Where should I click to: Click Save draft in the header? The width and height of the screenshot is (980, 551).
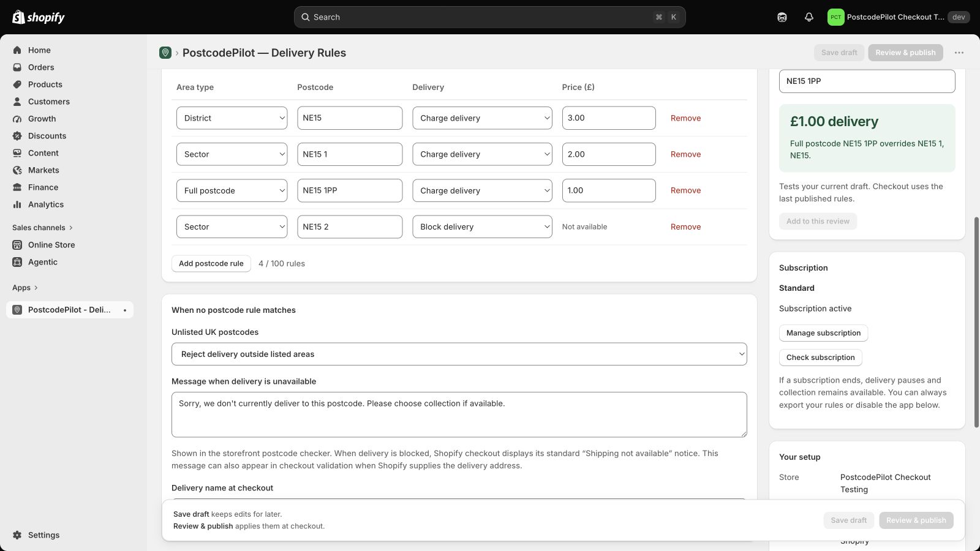click(839, 53)
